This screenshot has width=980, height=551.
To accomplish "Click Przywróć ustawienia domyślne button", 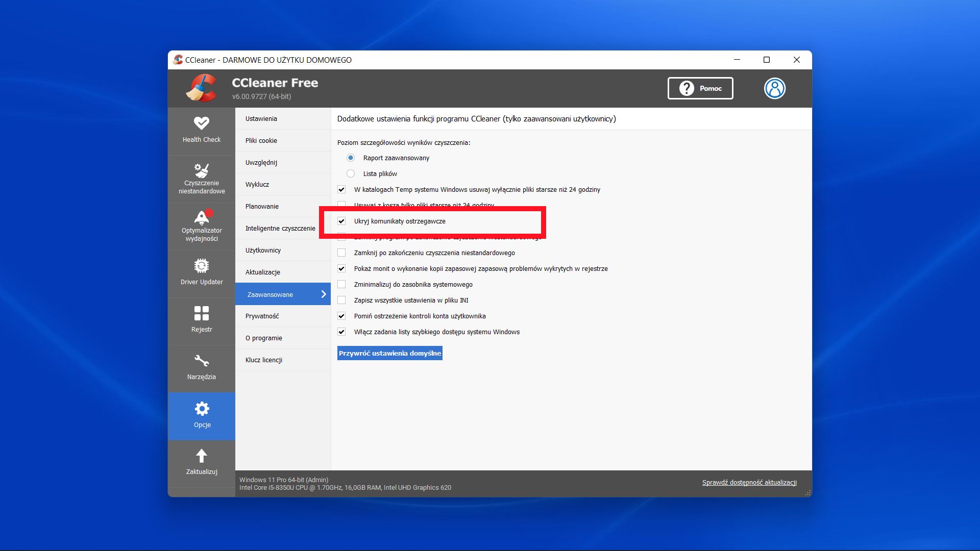I will (x=389, y=353).
